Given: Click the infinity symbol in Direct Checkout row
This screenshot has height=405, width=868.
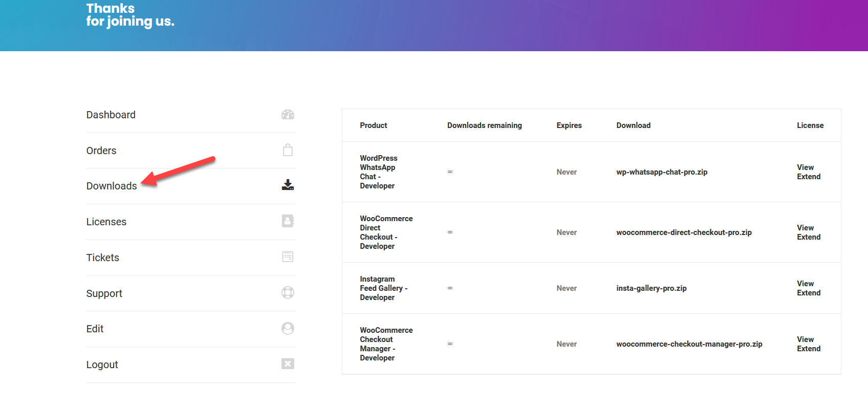Looking at the screenshot, I should coord(450,232).
